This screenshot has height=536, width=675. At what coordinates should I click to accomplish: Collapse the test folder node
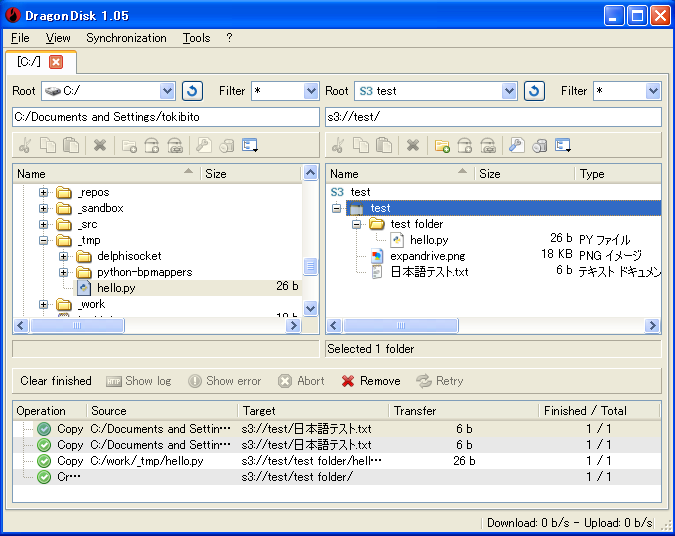(356, 224)
